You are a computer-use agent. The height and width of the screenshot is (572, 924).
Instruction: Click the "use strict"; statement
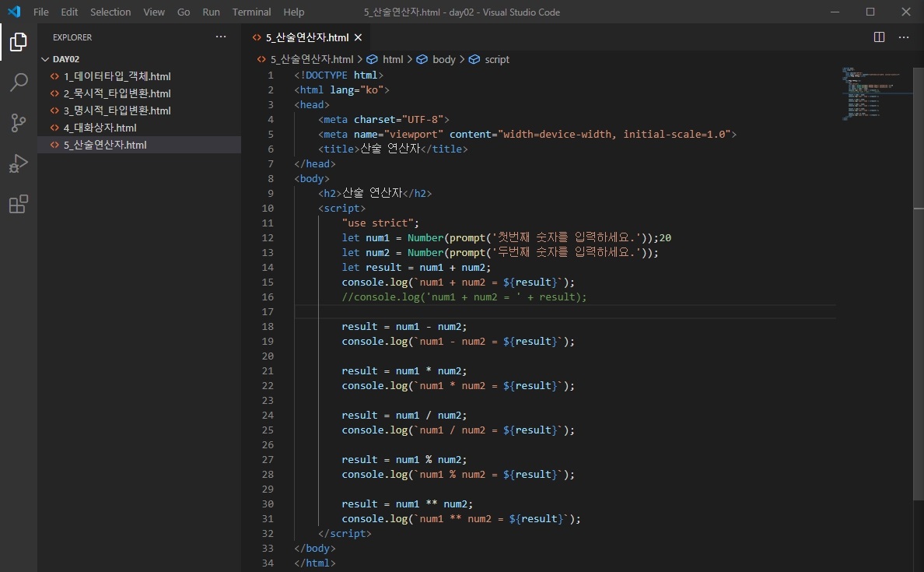click(380, 223)
